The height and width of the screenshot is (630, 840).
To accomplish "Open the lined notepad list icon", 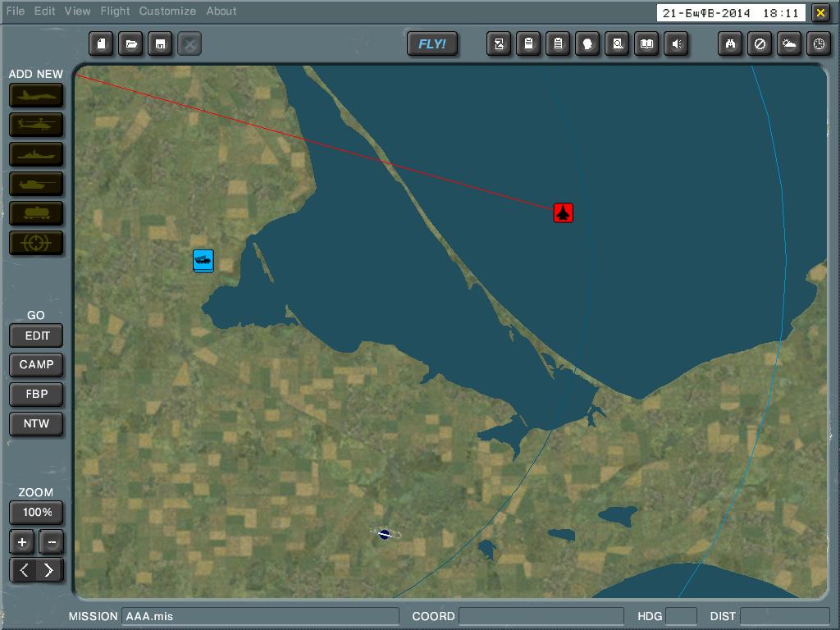I will (558, 44).
